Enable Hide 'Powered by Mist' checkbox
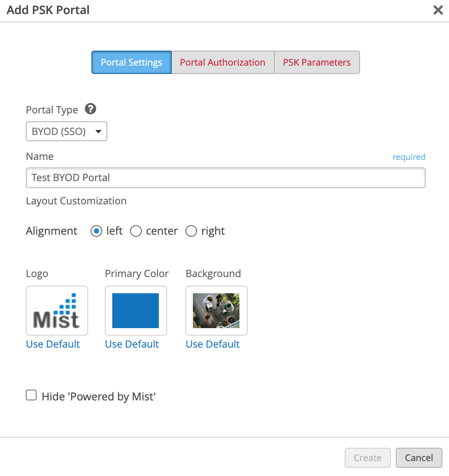Screen dimensions: 449x476 pyautogui.click(x=32, y=395)
